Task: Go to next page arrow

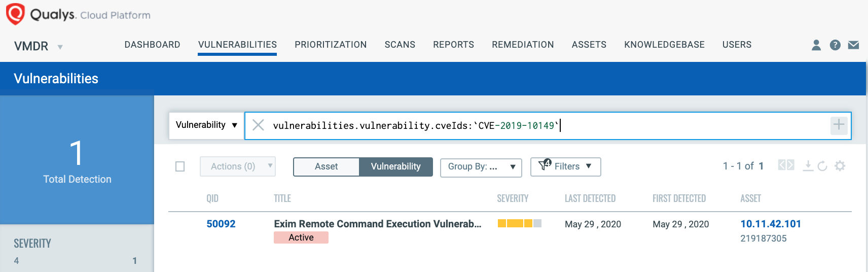Action: 790,165
